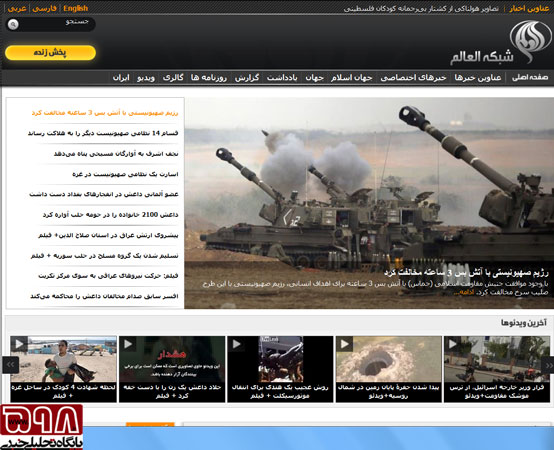
Task: Switch site language to عربی
Action: point(17,8)
